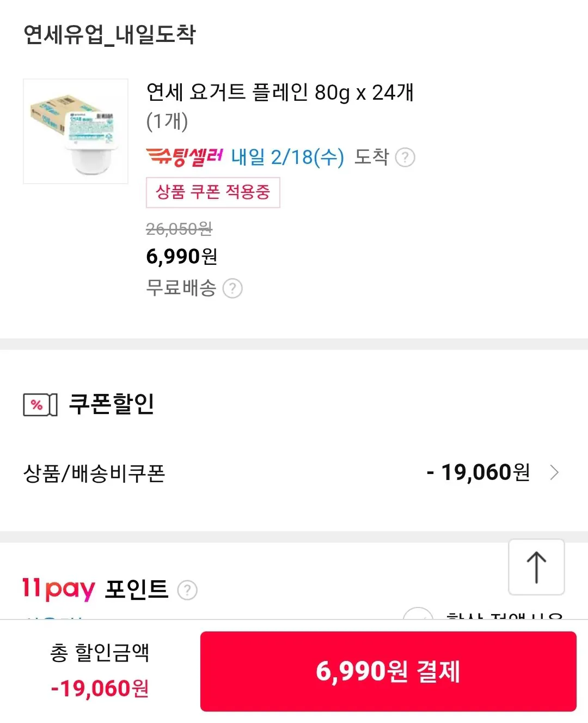Toggle the partially visible 항상 전액사용 checkbox
The image size is (588, 723).
click(418, 615)
